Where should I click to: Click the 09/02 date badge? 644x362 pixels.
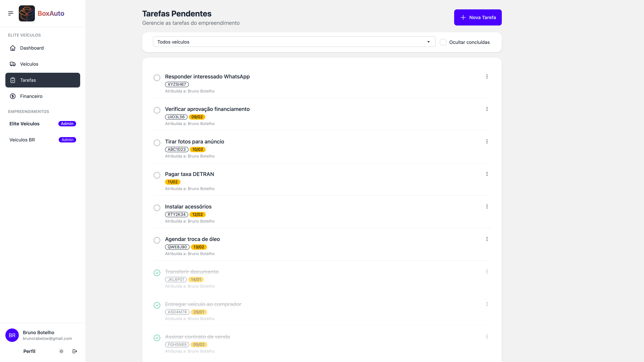point(197,117)
